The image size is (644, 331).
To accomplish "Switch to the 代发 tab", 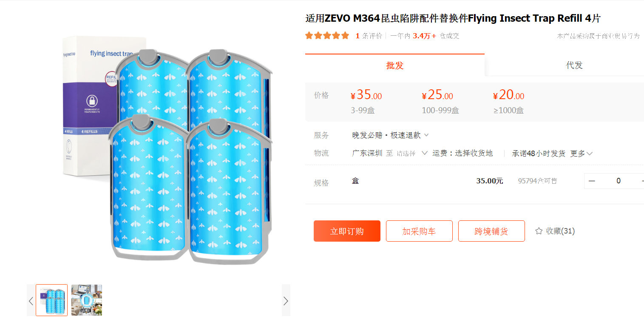I will (x=574, y=65).
